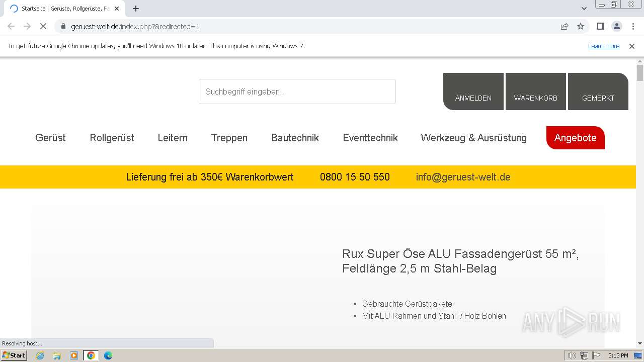Click Mit ALU-Rahmen und Stahl- / Holz-Bohlen text
The height and width of the screenshot is (362, 644).
(x=434, y=316)
